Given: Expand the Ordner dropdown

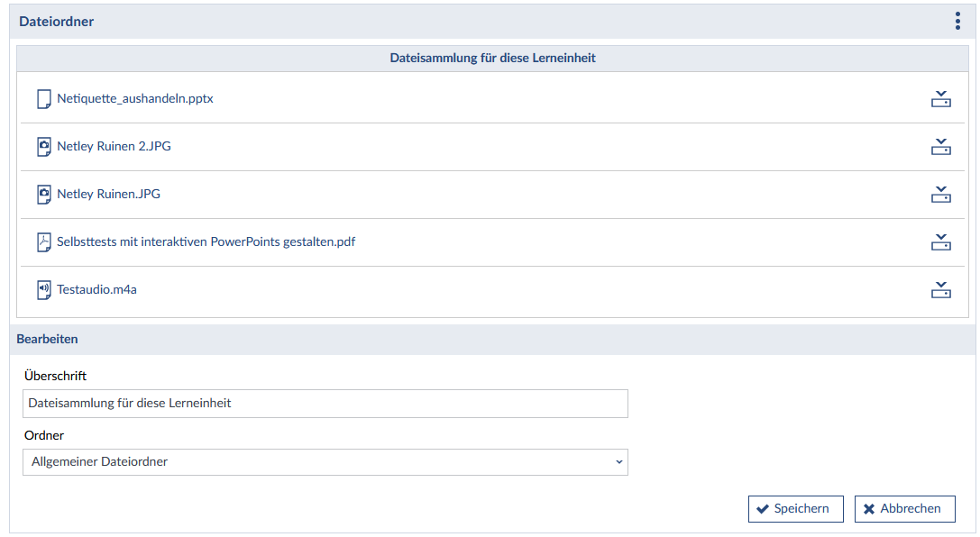Looking at the screenshot, I should click(325, 462).
